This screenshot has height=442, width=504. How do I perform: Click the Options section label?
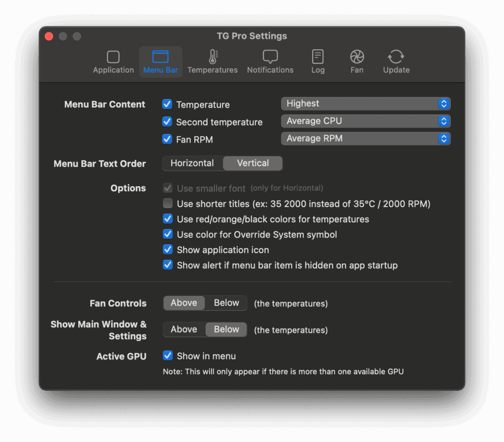pos(128,188)
